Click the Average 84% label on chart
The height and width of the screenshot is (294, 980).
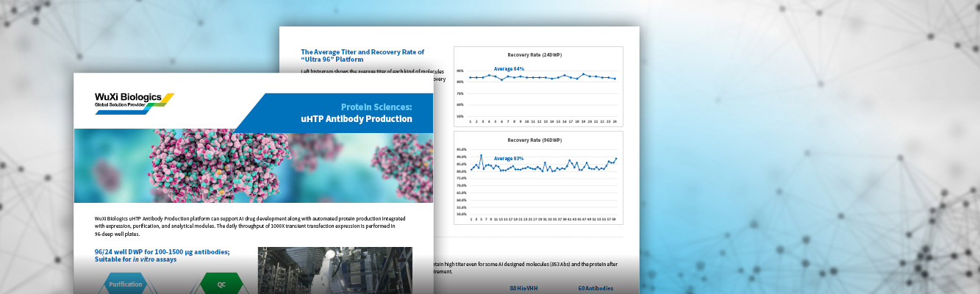pos(509,68)
